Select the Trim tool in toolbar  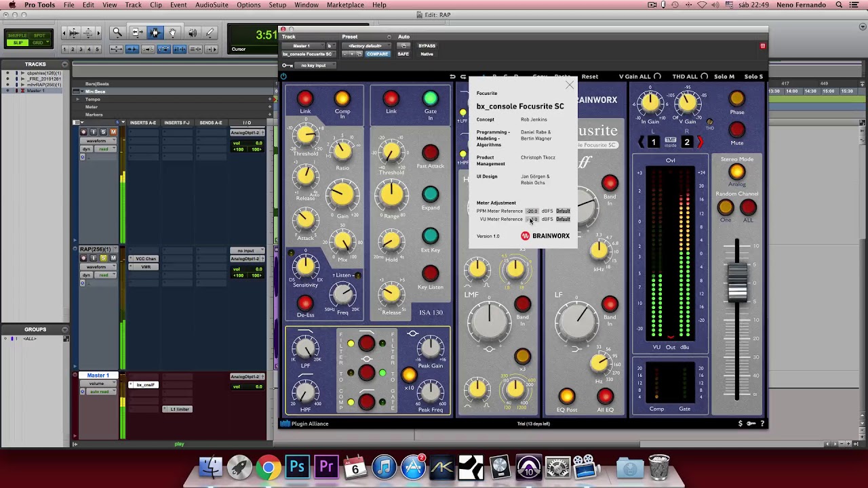tap(136, 33)
